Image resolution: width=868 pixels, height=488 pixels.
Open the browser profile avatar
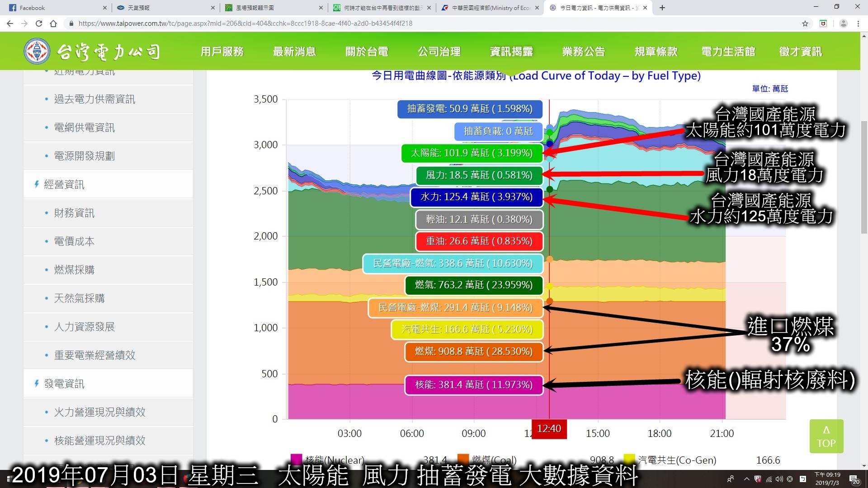(843, 23)
